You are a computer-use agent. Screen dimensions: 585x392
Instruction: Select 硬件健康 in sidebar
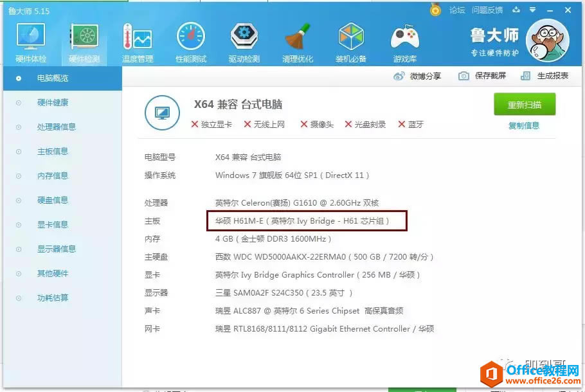click(x=62, y=103)
